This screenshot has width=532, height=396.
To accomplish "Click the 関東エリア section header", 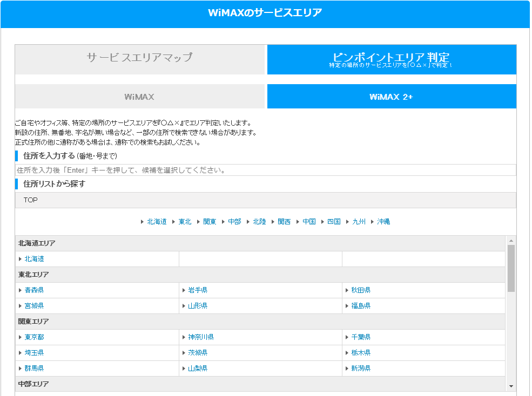I will coord(260,322).
